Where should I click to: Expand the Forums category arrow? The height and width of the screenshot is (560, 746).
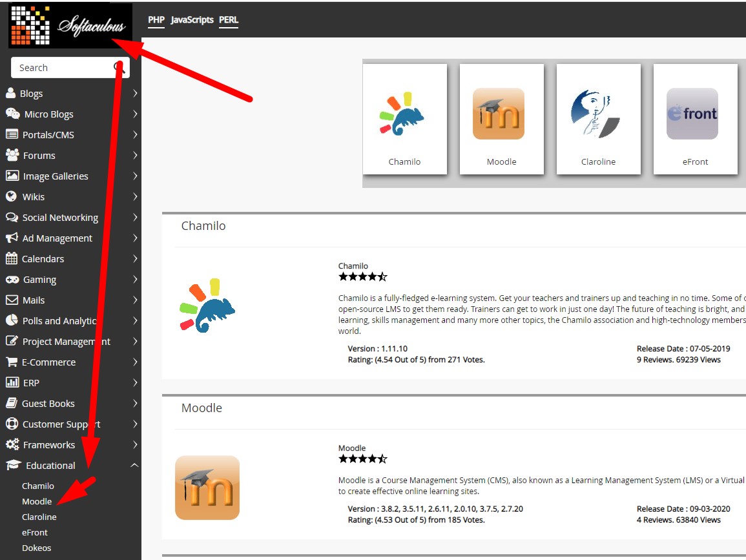(x=134, y=155)
